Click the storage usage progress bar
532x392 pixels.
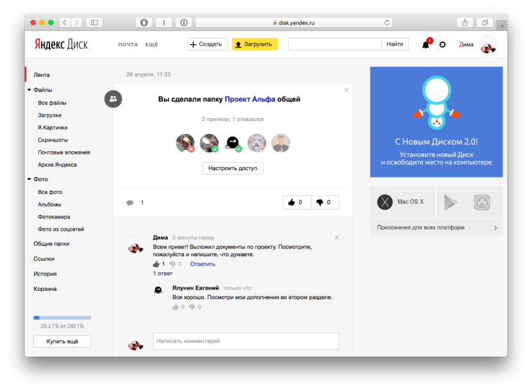[62, 317]
